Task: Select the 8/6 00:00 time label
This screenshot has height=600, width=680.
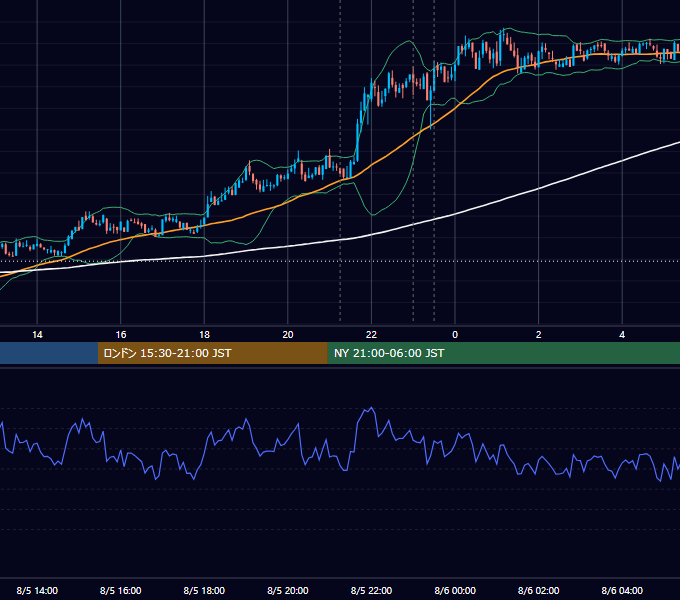Action: point(455,590)
